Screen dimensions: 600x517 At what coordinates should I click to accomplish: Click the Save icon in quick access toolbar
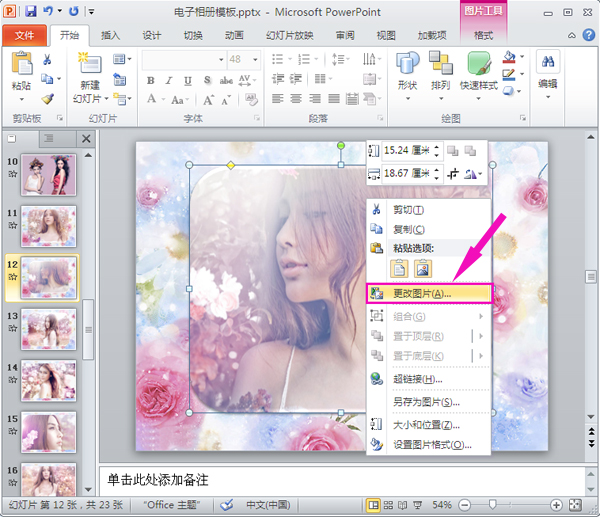click(31, 11)
